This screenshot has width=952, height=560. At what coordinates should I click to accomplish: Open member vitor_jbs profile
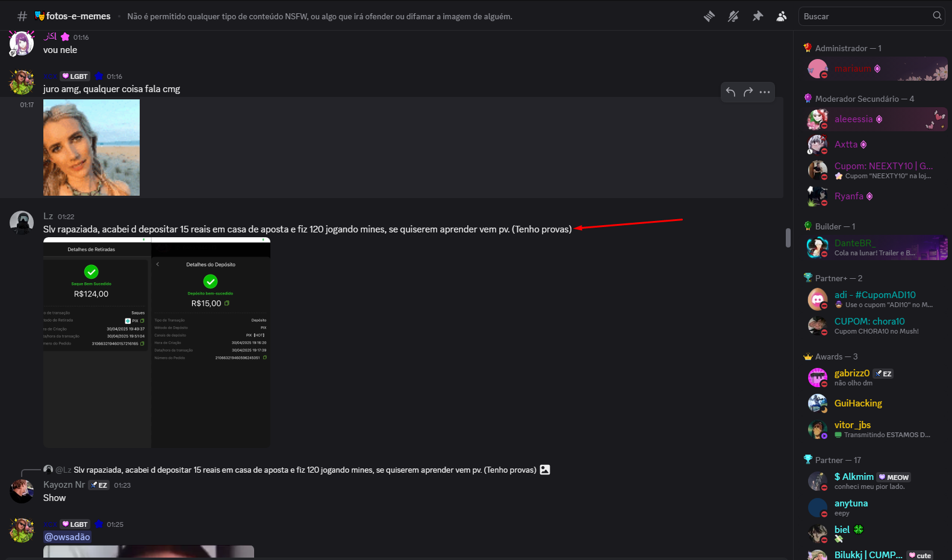(876, 429)
